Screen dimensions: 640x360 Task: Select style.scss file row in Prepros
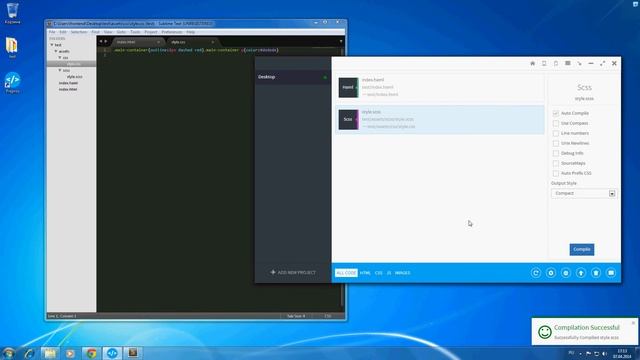(x=440, y=119)
